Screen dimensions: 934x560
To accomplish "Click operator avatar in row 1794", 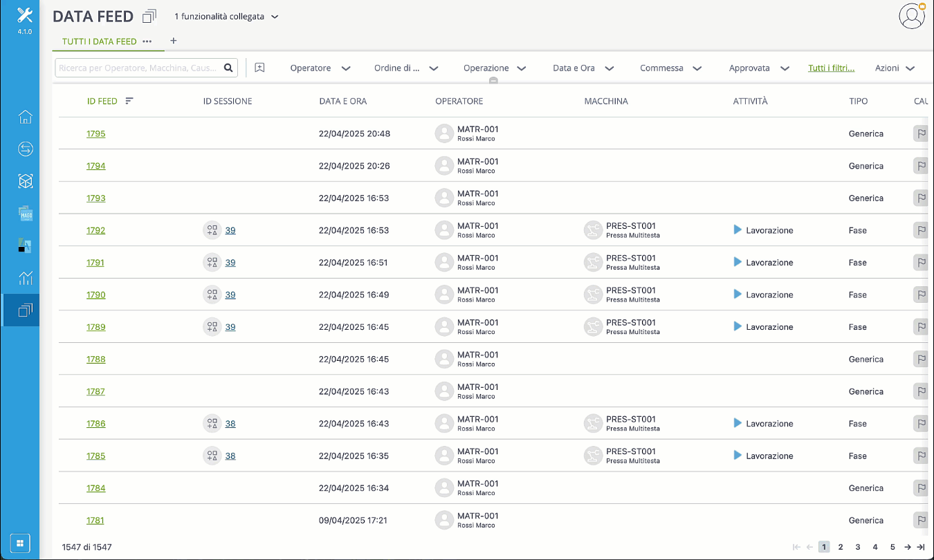I will tap(444, 166).
